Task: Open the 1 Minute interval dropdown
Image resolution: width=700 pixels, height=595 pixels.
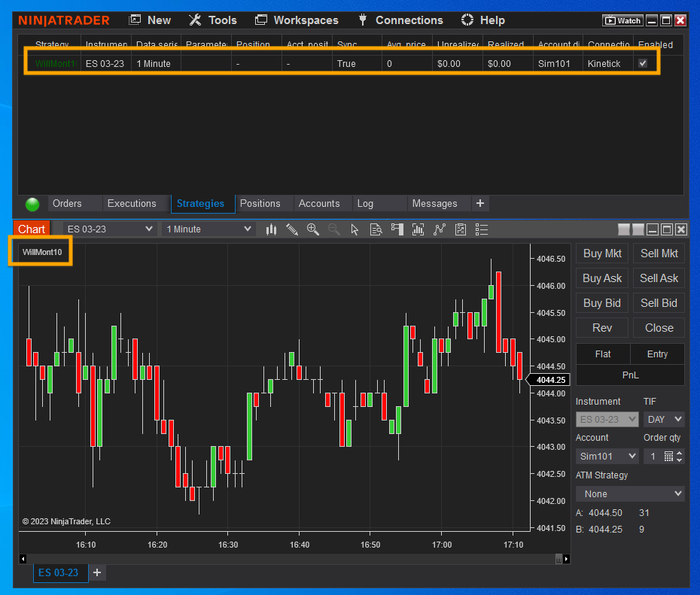Action: pos(209,229)
